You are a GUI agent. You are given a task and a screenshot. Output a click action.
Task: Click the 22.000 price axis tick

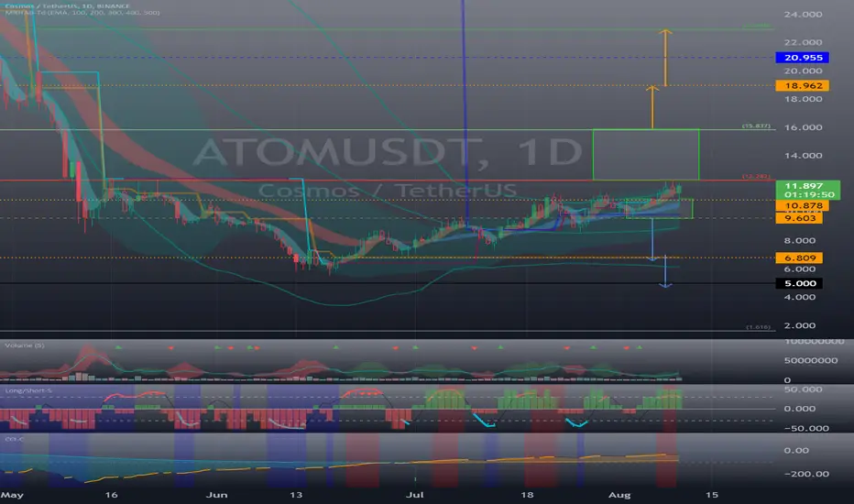[803, 42]
